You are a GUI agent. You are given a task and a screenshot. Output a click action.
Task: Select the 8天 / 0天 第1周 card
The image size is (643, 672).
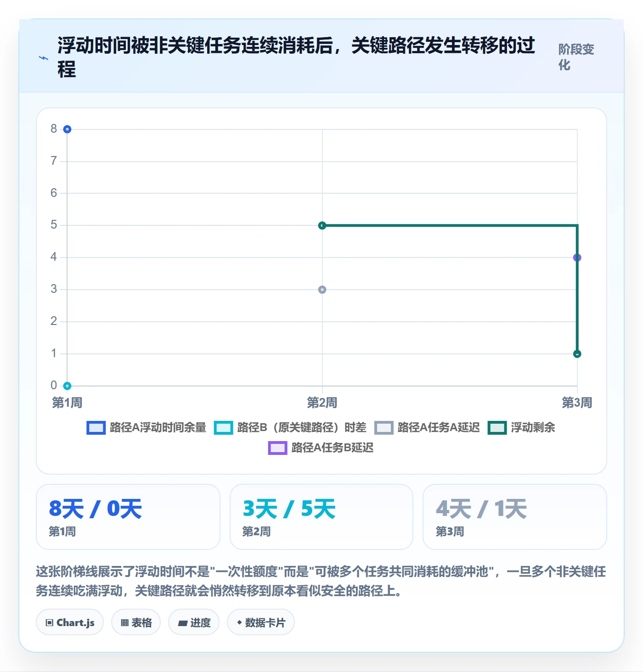(x=128, y=517)
